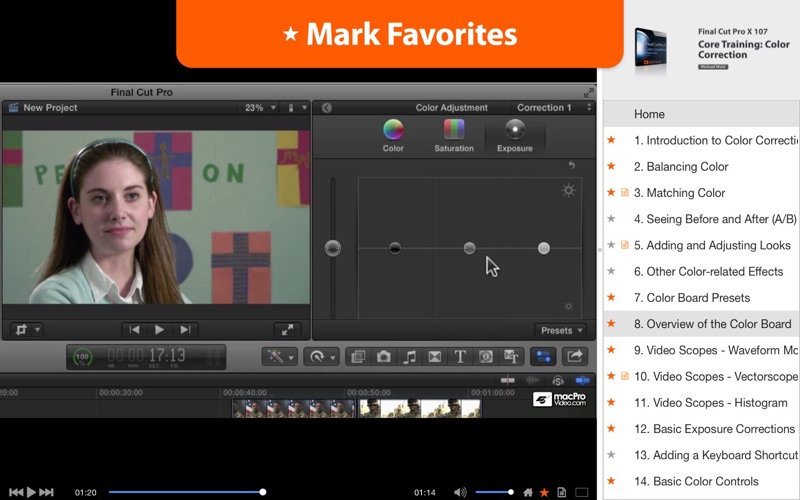Open note icon on 3. Matching Color
The height and width of the screenshot is (500, 800).
tap(624, 192)
